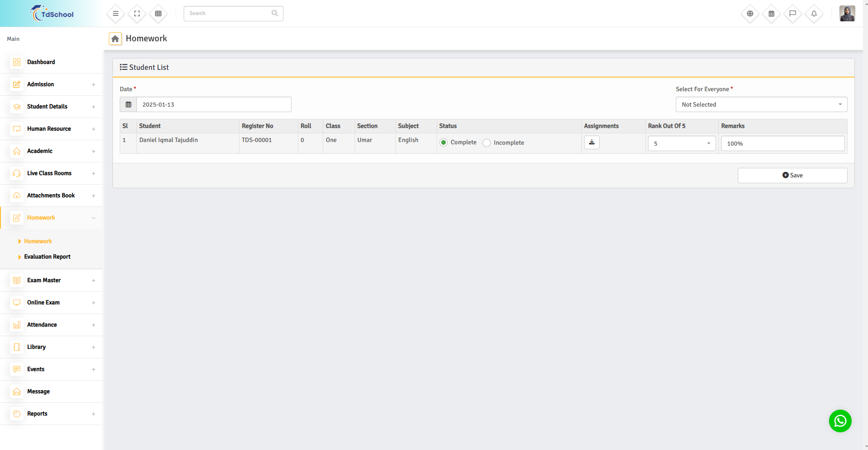Download assignment for Daniel Iqmal Tajuddin
The image size is (868, 450).
coord(591,142)
